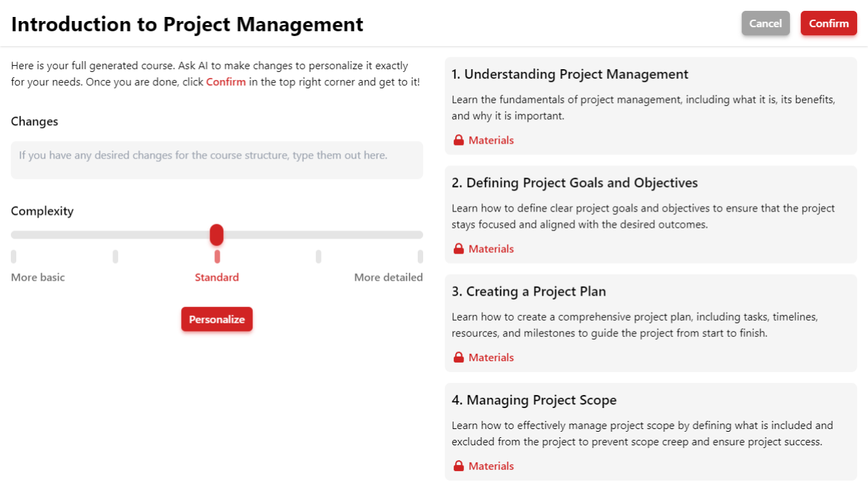Select the second complexity tick mark

pyautogui.click(x=115, y=256)
